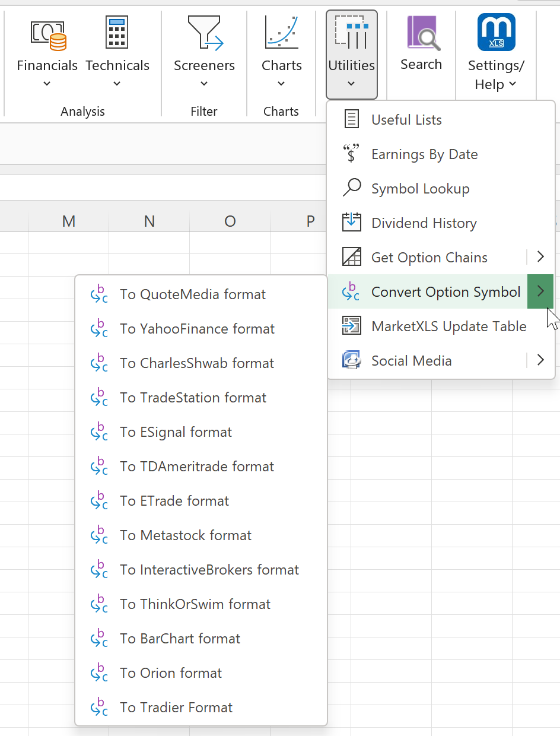Click the Search book icon
The width and height of the screenshot is (560, 736).
pos(423,33)
